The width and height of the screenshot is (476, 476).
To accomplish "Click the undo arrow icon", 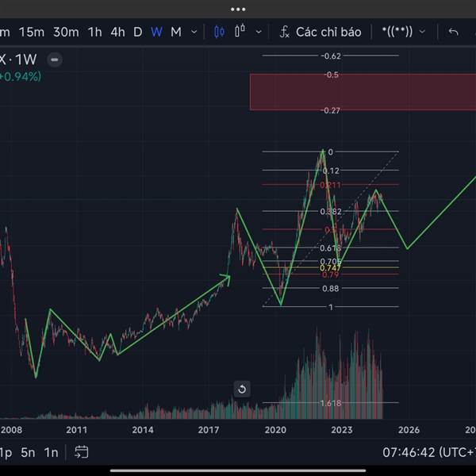I will coord(453,32).
